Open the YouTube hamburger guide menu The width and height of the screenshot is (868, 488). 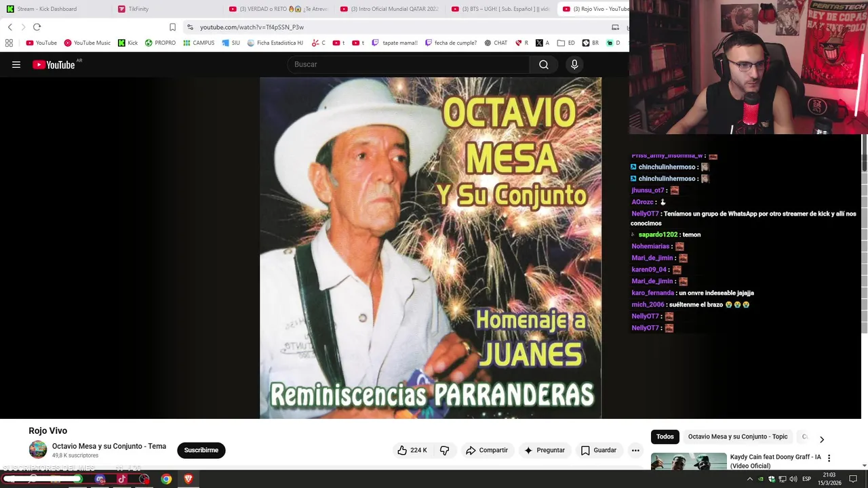pyautogui.click(x=16, y=64)
